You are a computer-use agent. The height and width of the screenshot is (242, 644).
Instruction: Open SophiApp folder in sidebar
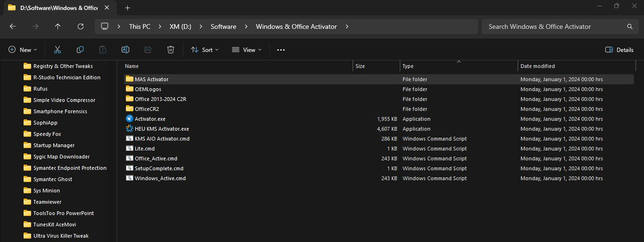(41, 123)
